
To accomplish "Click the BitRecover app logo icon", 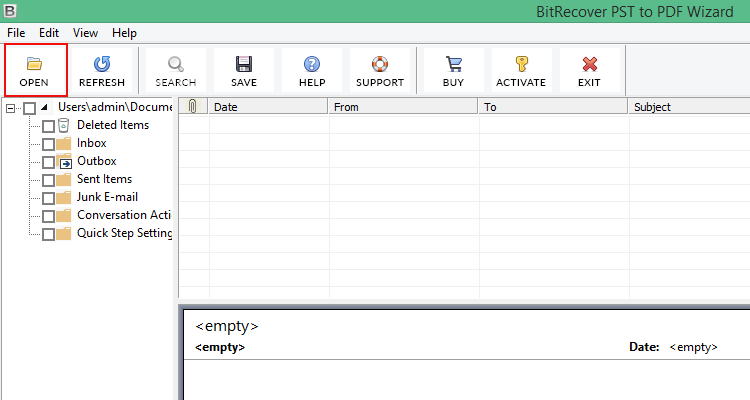I will pos(10,11).
